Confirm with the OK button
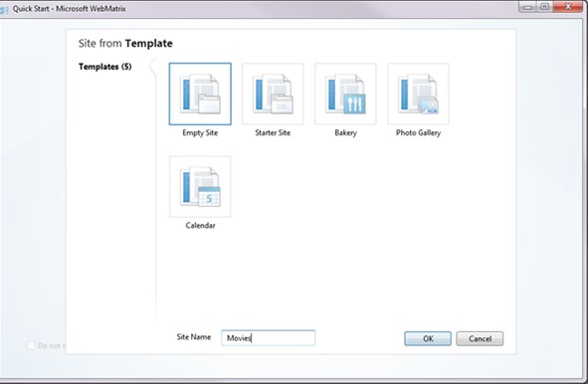 coord(428,338)
